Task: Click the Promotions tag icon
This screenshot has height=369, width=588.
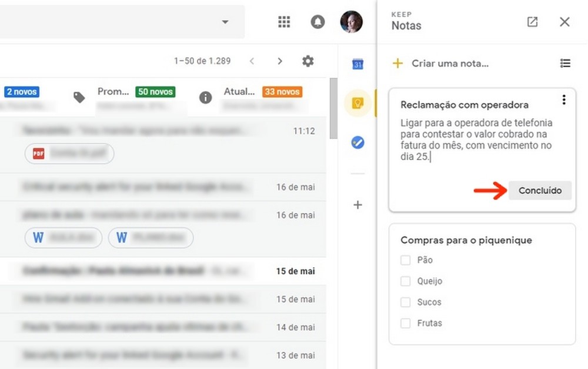Action: tap(79, 98)
